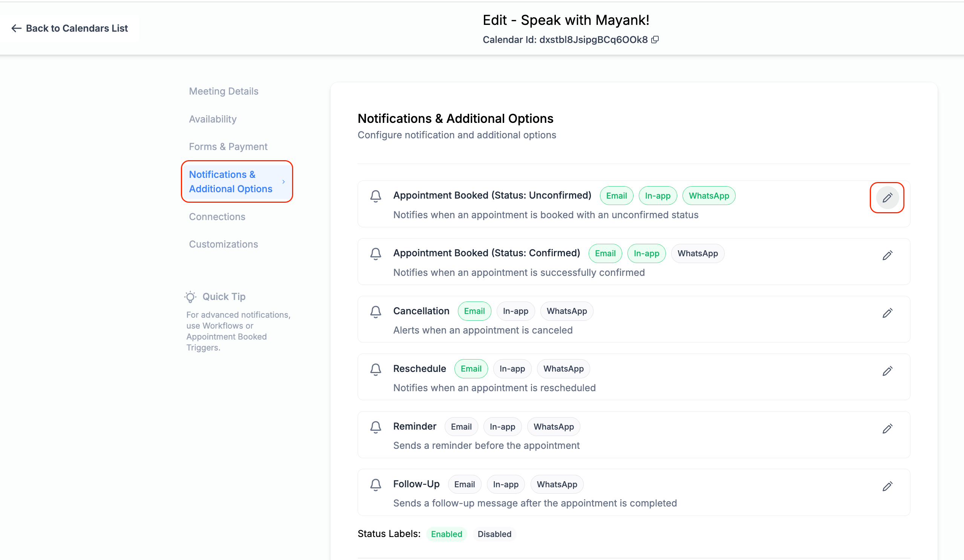Toggle the Email tag on Reminder

point(461,427)
